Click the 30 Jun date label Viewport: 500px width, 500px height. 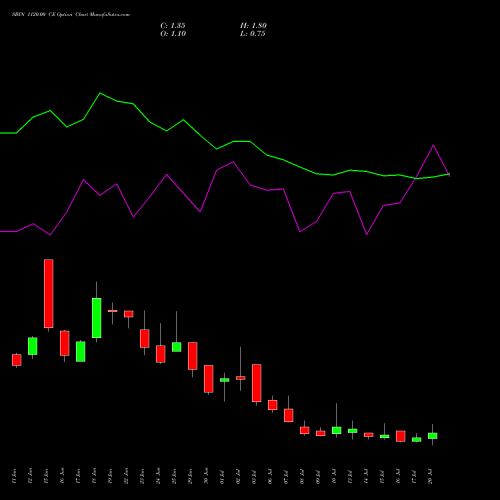tap(206, 476)
